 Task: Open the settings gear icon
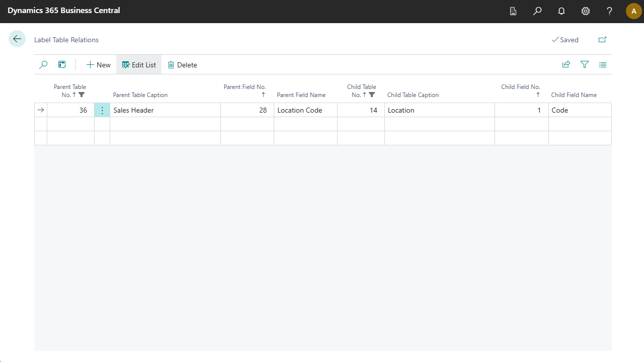pos(586,11)
